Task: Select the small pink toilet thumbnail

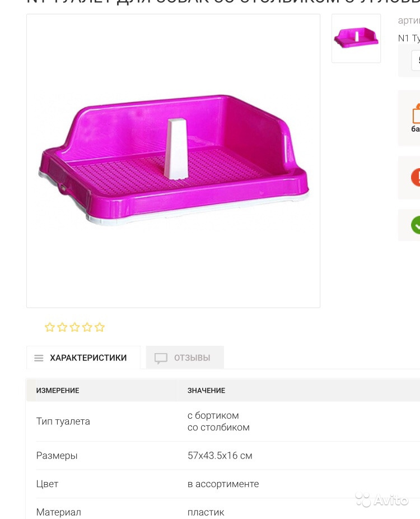Action: [x=356, y=39]
